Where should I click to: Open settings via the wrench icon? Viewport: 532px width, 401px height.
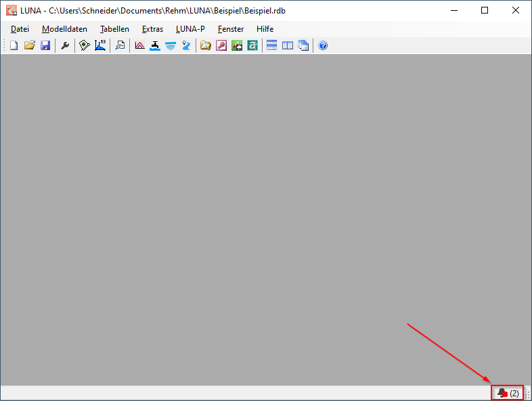coord(65,45)
